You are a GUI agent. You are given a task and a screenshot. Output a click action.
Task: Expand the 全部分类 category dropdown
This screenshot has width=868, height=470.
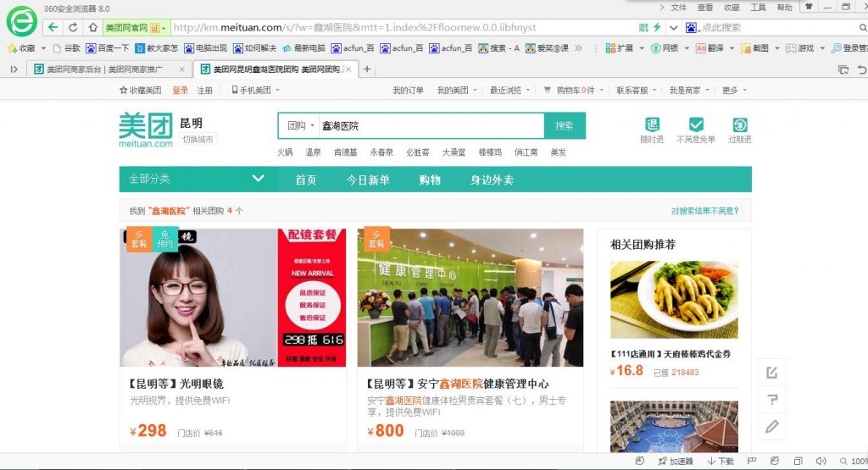click(x=258, y=179)
